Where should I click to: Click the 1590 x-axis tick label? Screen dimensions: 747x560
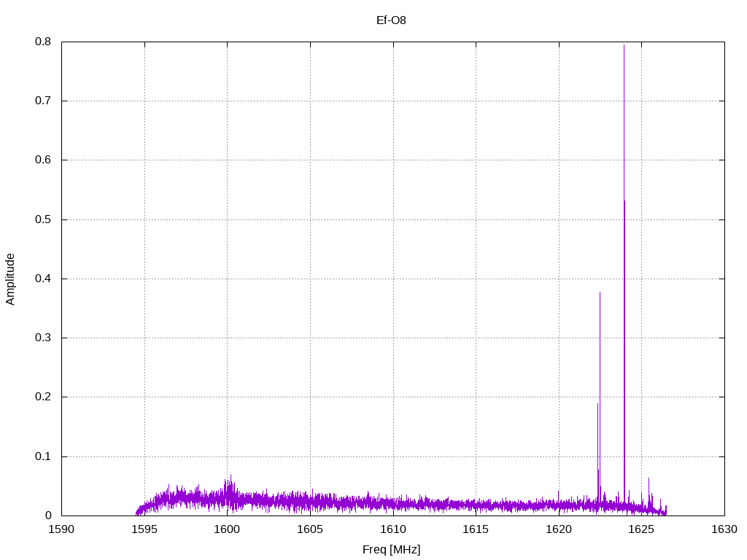pyautogui.click(x=61, y=529)
